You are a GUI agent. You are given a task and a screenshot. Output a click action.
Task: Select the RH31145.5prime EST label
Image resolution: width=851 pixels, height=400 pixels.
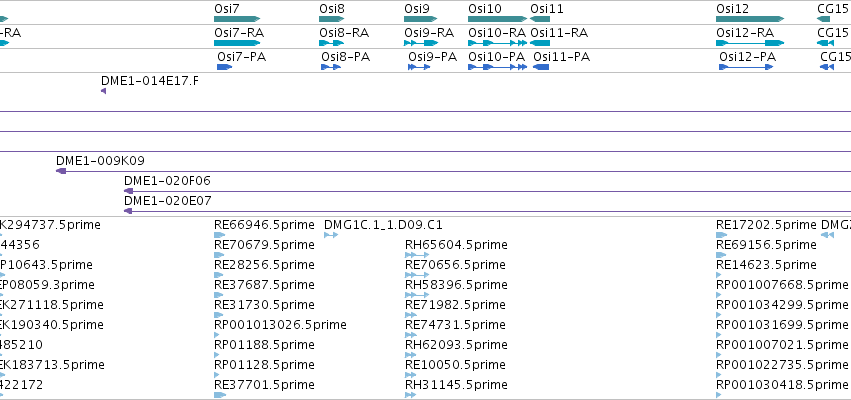coord(456,385)
